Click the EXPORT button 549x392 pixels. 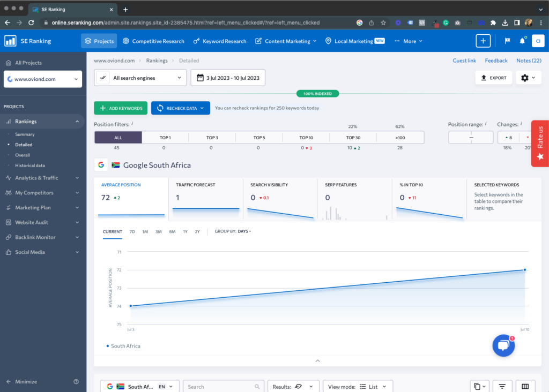coord(494,78)
